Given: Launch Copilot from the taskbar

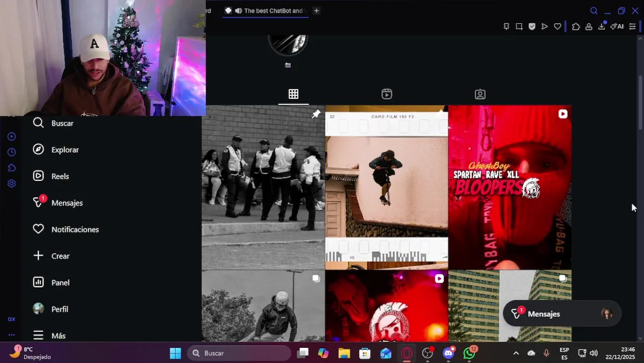Looking at the screenshot, I should pyautogui.click(x=324, y=353).
